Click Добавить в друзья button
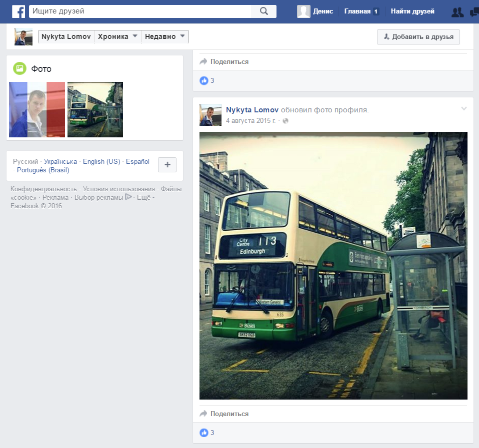Image resolution: width=479 pixels, height=448 pixels. point(418,37)
